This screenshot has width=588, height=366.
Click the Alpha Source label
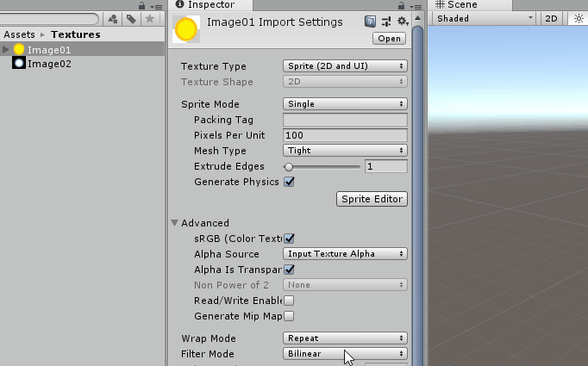[x=227, y=254]
